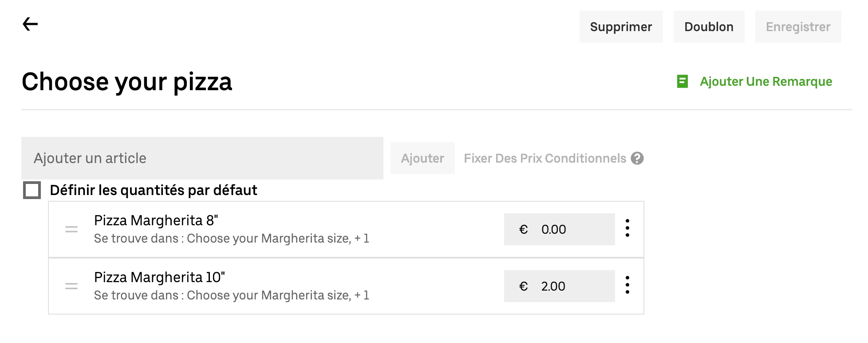
Task: Click the euro symbol on Pizza Margherita 10" price
Action: [524, 286]
